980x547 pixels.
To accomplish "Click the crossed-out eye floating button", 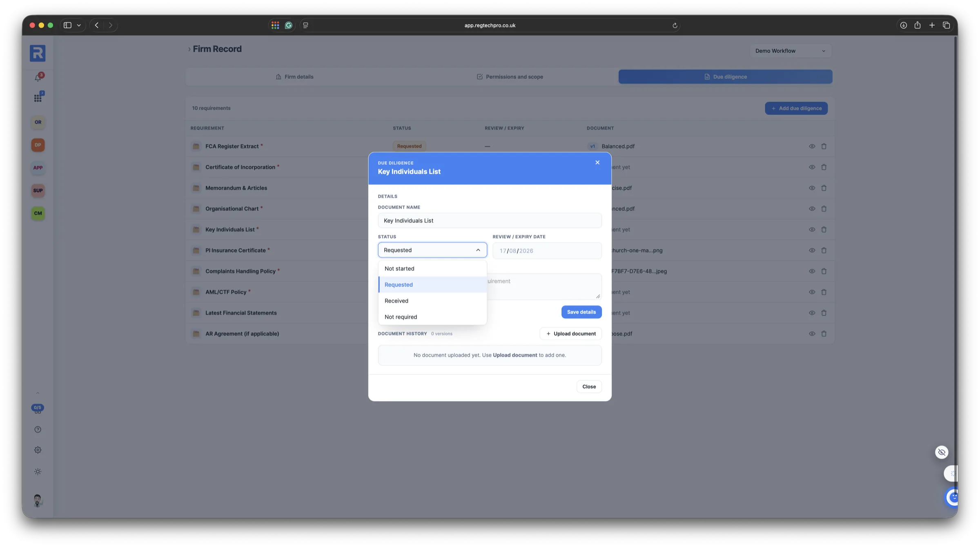I will (942, 452).
